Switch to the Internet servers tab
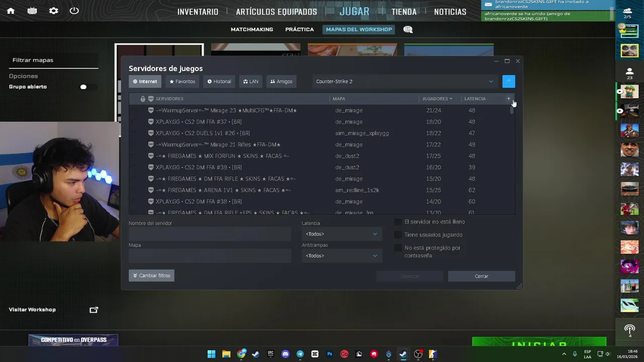The width and height of the screenshot is (644, 362). (x=145, y=81)
